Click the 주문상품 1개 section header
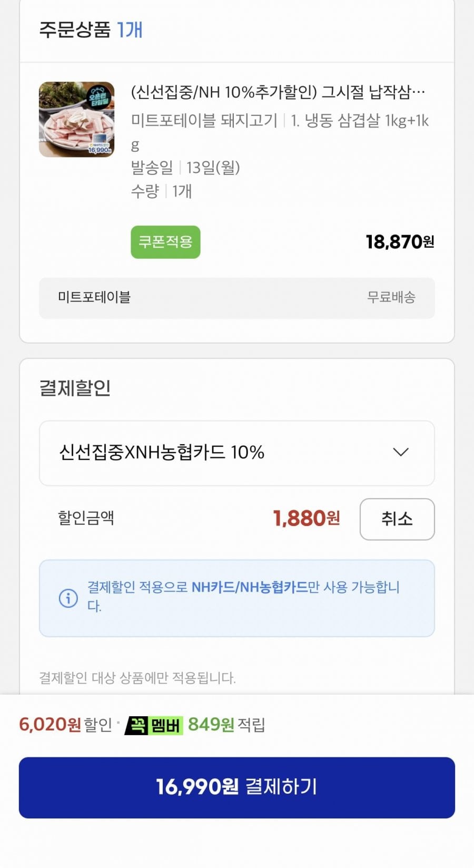The image size is (474, 868). (x=91, y=30)
